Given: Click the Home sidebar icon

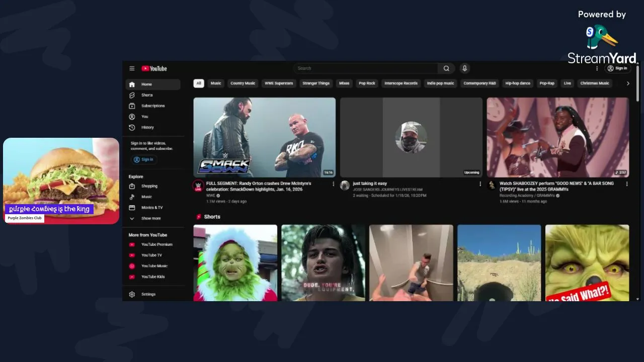Looking at the screenshot, I should (132, 84).
